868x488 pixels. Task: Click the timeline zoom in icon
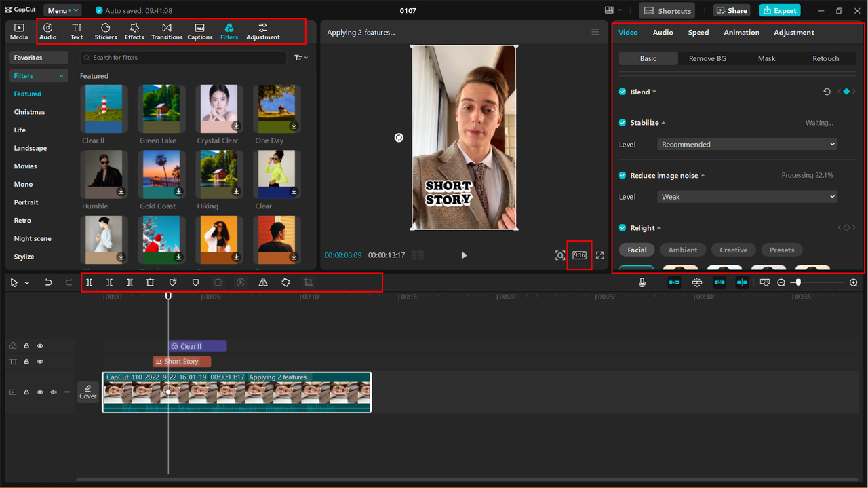(x=853, y=282)
